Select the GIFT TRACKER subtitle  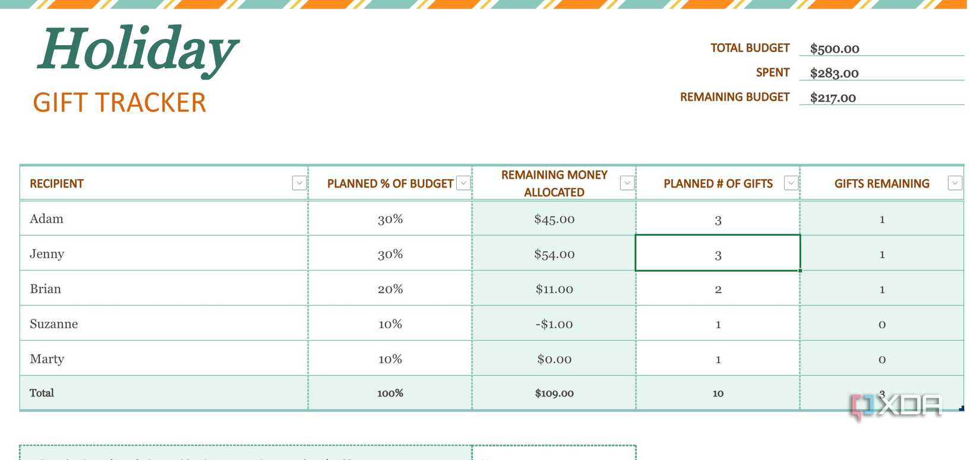click(119, 103)
